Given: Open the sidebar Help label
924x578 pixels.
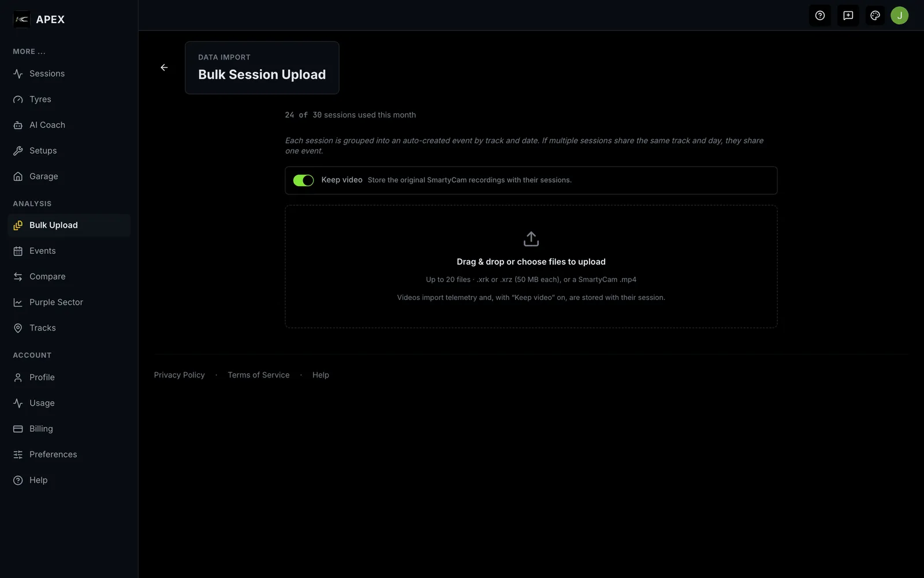Looking at the screenshot, I should [x=39, y=480].
